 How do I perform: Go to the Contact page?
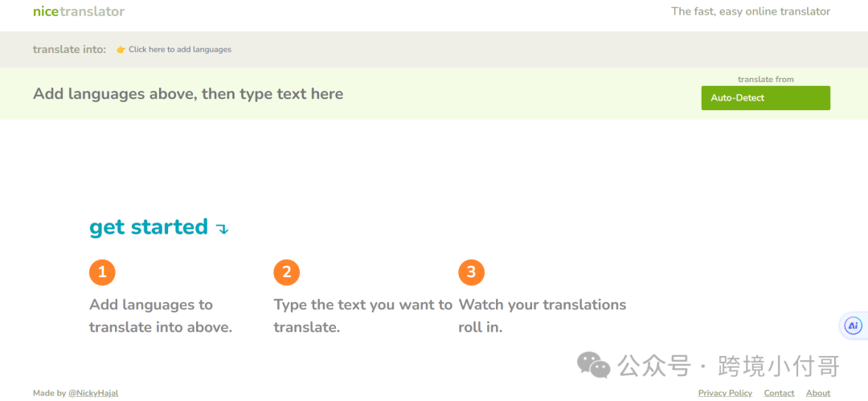(x=779, y=393)
